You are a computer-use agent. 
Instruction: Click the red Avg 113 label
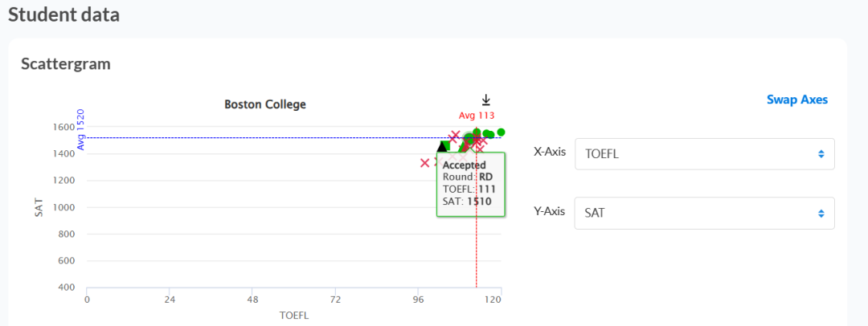477,115
